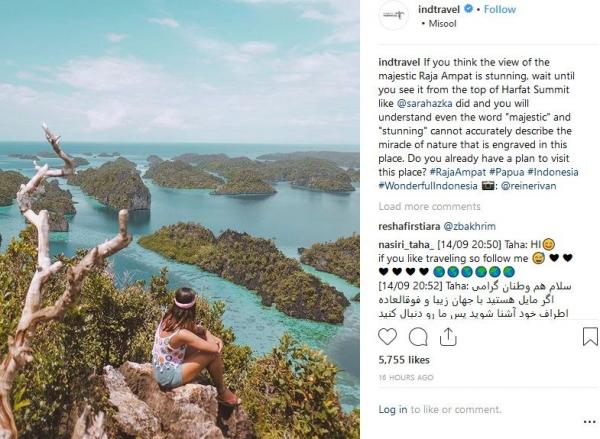Open the #WonderfulIndonesia hashtag
The width and height of the screenshot is (600, 439).
(x=428, y=186)
